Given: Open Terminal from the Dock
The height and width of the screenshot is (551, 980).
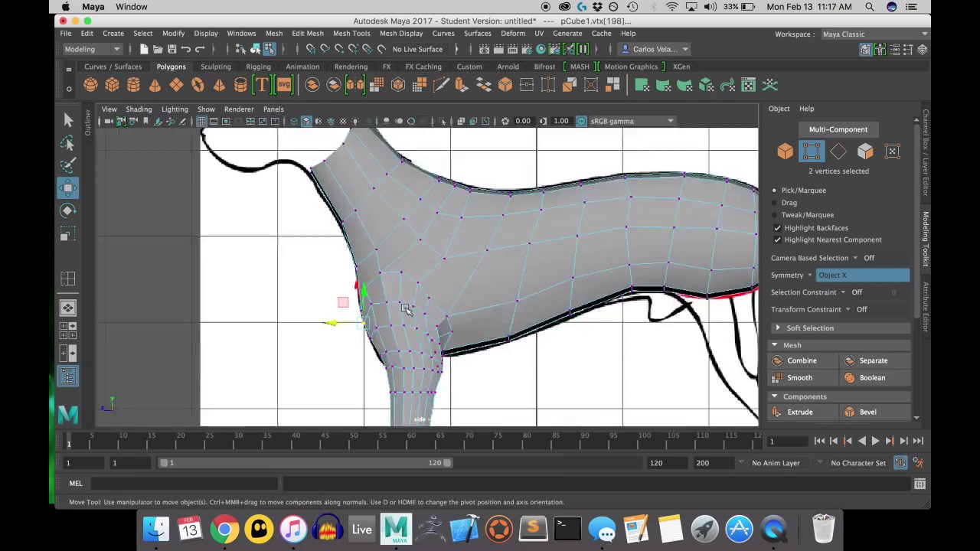Looking at the screenshot, I should 567,529.
